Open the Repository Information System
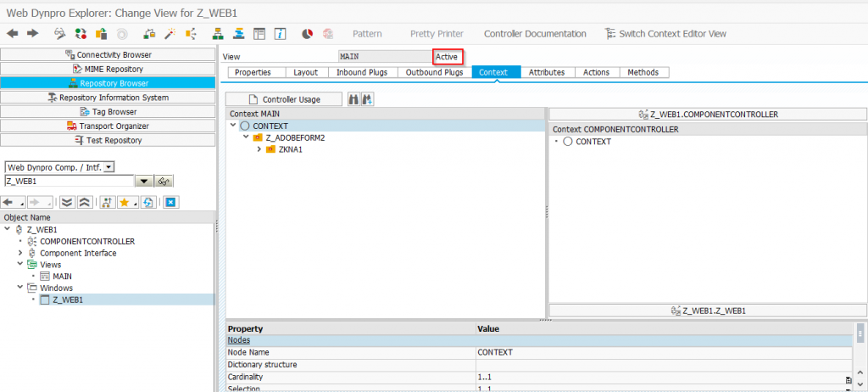This screenshot has height=392, width=868. 108,97
